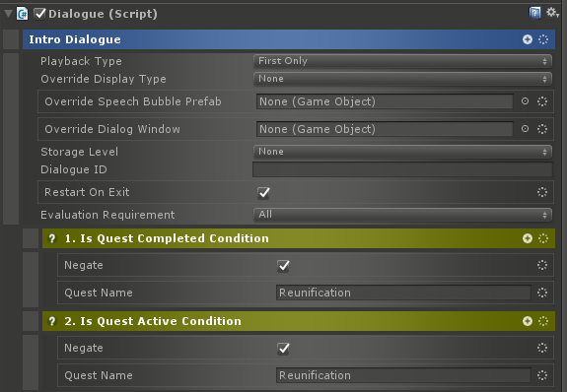Click the C# script icon beside Dialogue
The width and height of the screenshot is (567, 392).
click(23, 14)
